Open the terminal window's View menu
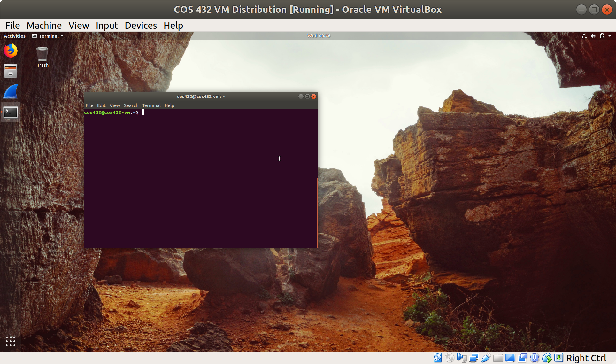Image resolution: width=616 pixels, height=364 pixels. 115,105
